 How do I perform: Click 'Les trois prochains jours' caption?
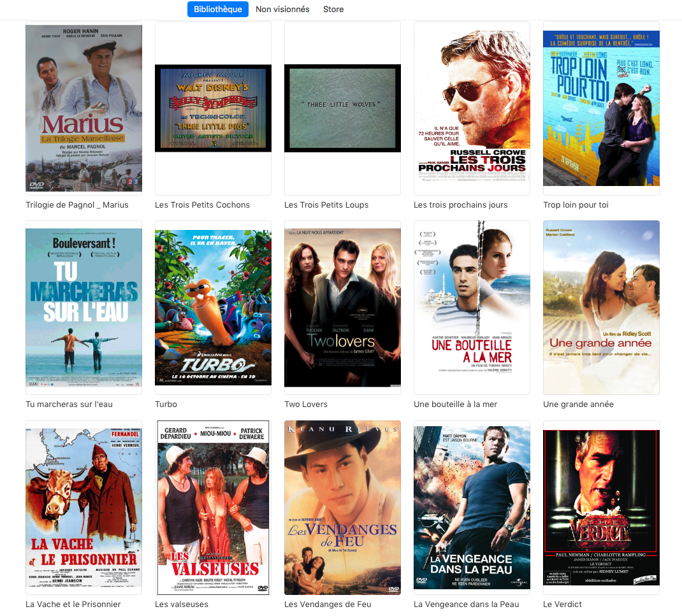coord(461,204)
